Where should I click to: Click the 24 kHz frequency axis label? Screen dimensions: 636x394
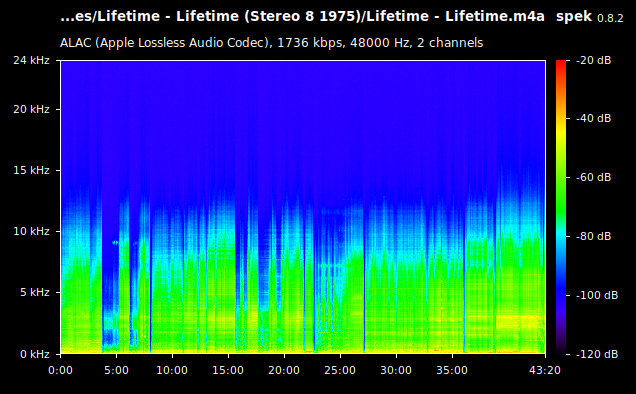click(31, 60)
